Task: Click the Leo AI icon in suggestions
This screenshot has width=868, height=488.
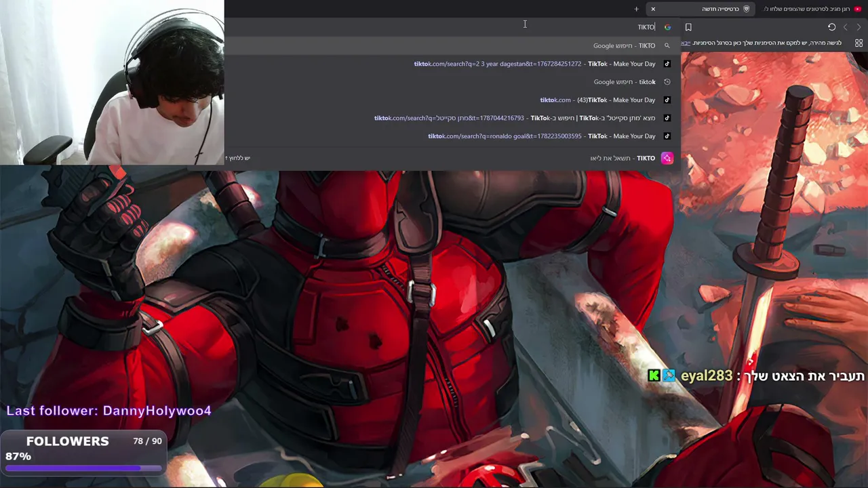Action: click(667, 158)
